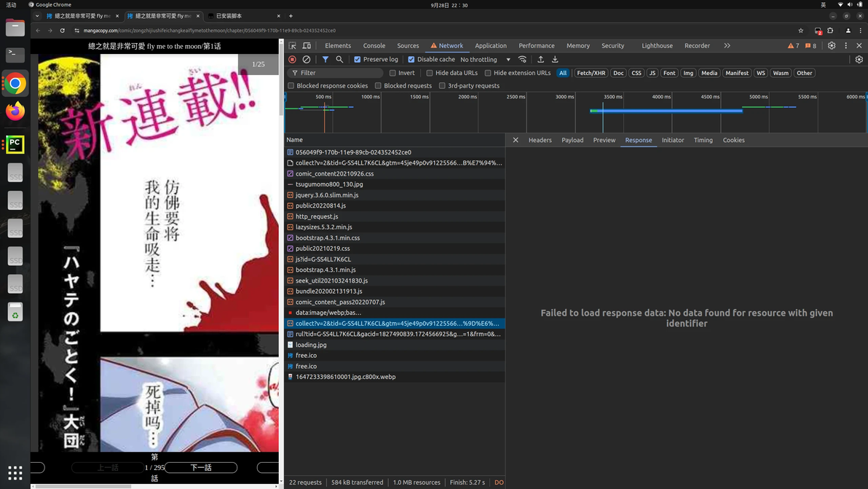The height and width of the screenshot is (489, 868).
Task: Close the DevTools panel
Action: 859,45
